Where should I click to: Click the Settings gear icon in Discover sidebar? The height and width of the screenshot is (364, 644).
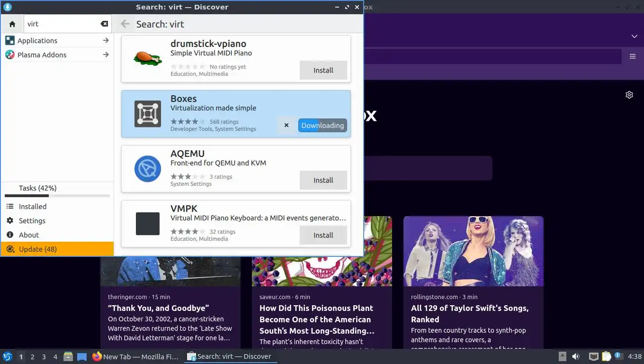(x=10, y=221)
